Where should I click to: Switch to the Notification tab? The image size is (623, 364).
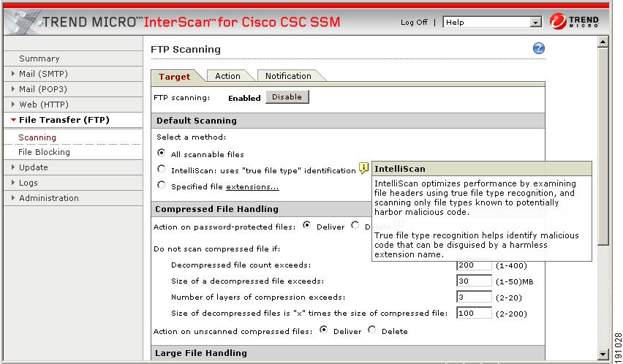[x=288, y=76]
